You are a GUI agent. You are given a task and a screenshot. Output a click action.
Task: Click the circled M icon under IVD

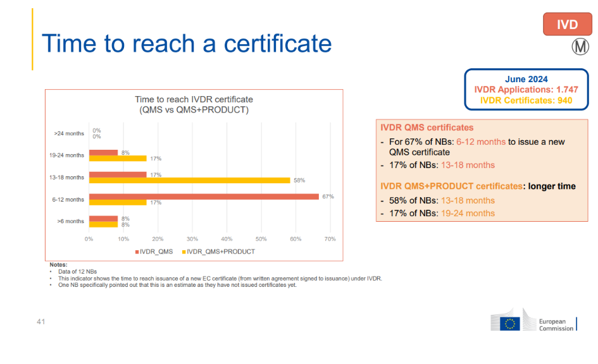[x=580, y=47]
